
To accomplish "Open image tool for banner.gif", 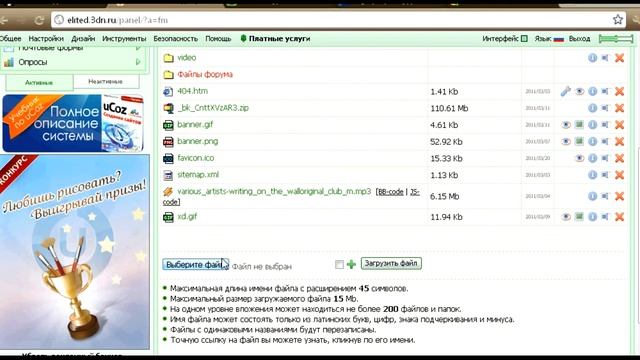I will pos(579,124).
